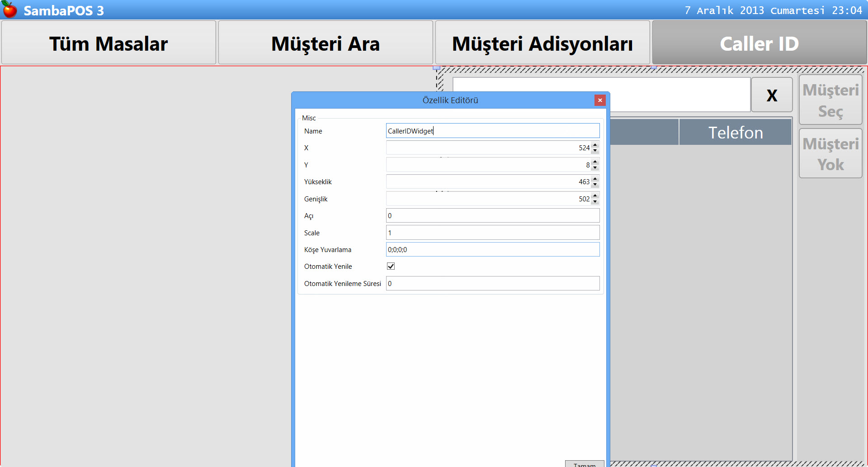Screen dimensions: 868x467
Task: Decrease the Genişlik value with down arrow
Action: pyautogui.click(x=595, y=202)
